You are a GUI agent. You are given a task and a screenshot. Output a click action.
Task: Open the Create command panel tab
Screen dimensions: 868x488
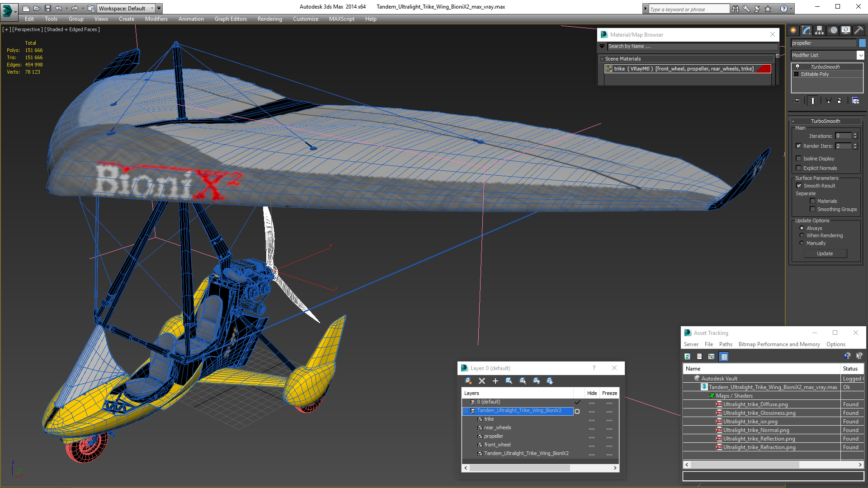pyautogui.click(x=793, y=30)
